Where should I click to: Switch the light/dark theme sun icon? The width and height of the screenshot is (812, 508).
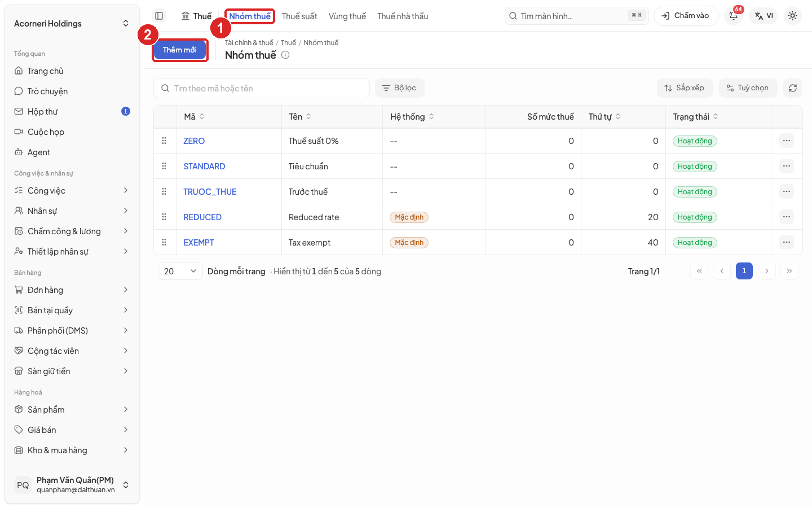click(792, 16)
